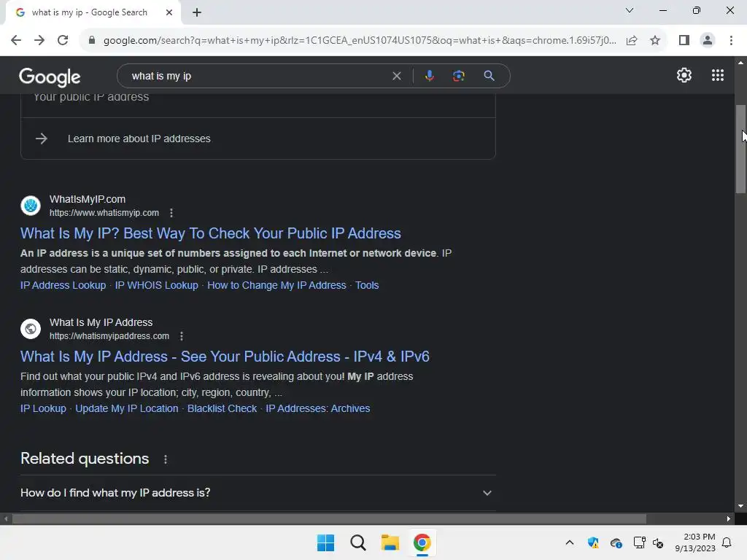747x560 pixels.
Task: Reload the current page
Action: [63, 41]
